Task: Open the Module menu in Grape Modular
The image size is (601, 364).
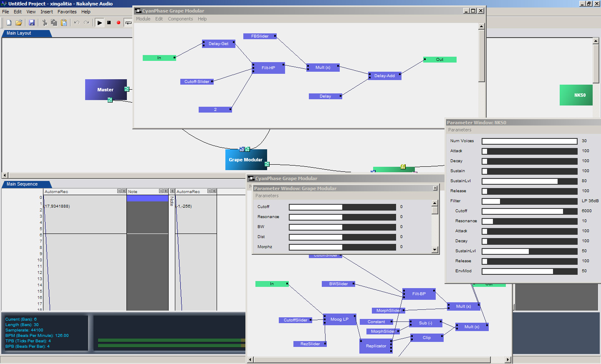Action: click(x=143, y=19)
